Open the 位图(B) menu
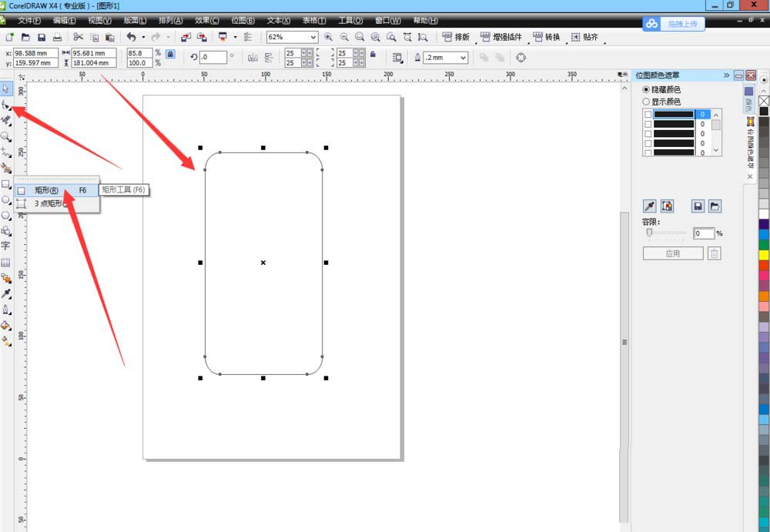The width and height of the screenshot is (770, 532). tap(243, 21)
